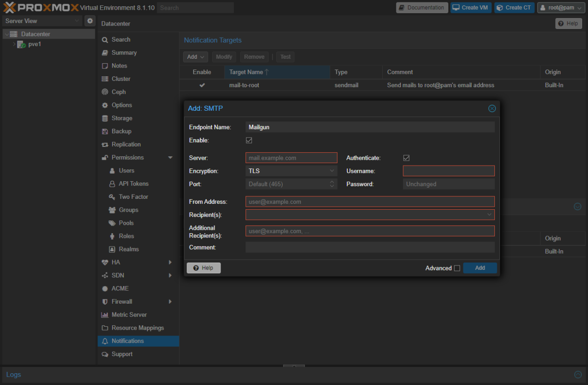588x385 pixels.
Task: Close the Add: SMTP dialog
Action: click(x=492, y=108)
